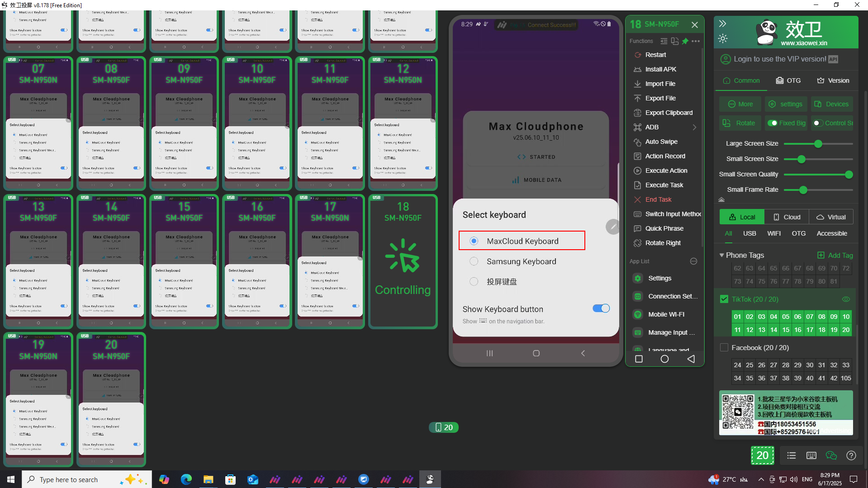This screenshot has width=868, height=488.
Task: Filter devices by WIFI
Action: coord(774,233)
